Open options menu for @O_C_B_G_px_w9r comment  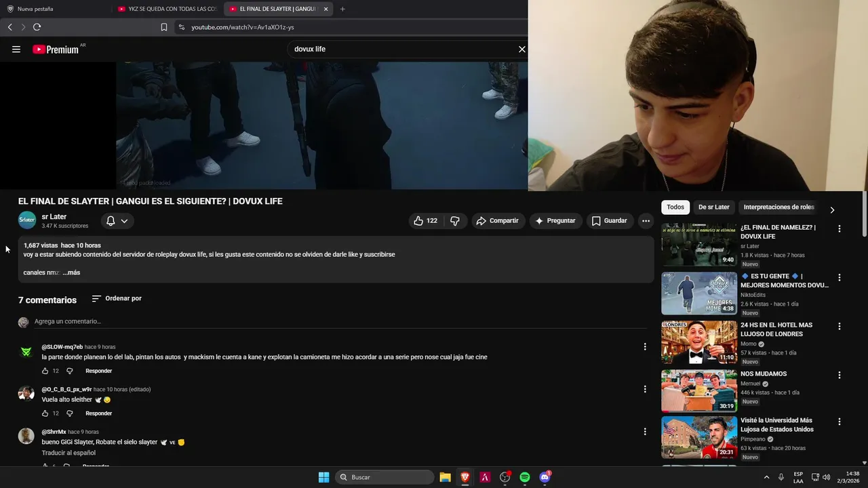click(645, 389)
